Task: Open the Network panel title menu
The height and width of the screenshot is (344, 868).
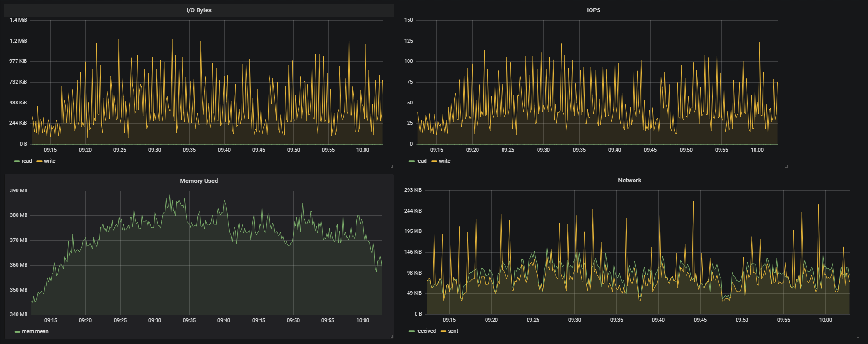Action: coord(629,181)
